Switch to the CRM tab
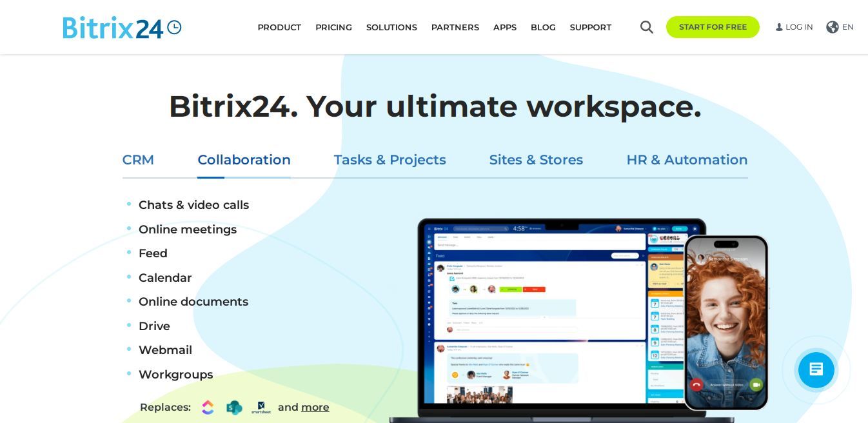This screenshot has width=868, height=423. [x=138, y=160]
